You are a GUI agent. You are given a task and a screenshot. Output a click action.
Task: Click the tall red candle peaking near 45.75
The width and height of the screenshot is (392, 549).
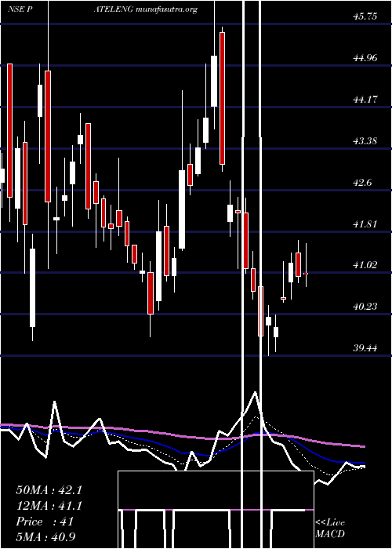point(222,98)
